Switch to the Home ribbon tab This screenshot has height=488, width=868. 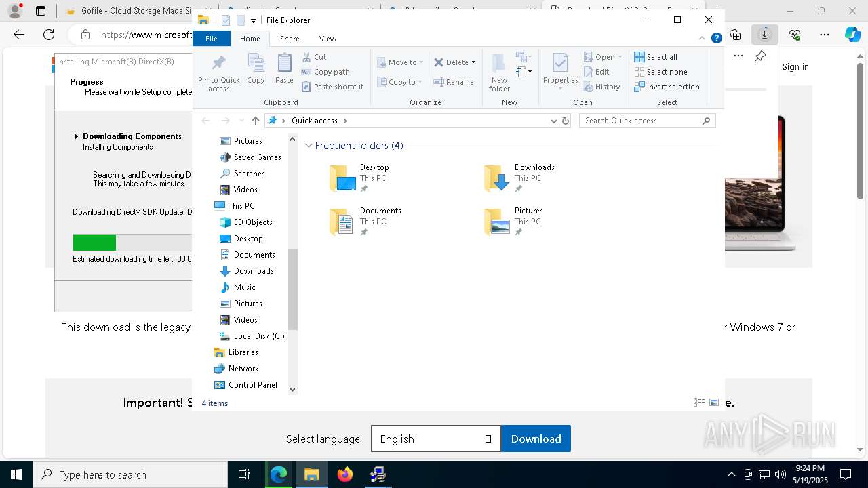coord(250,39)
